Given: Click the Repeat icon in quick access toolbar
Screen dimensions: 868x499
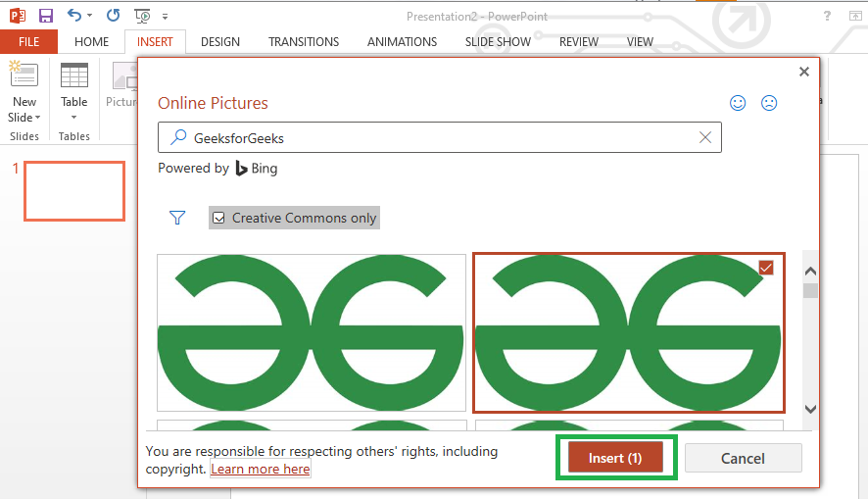Looking at the screenshot, I should pos(113,16).
